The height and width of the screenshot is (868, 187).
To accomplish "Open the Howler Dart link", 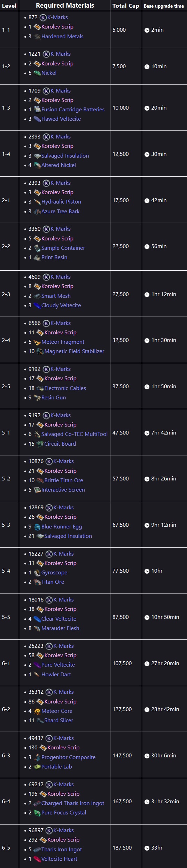I will click(x=56, y=675).
